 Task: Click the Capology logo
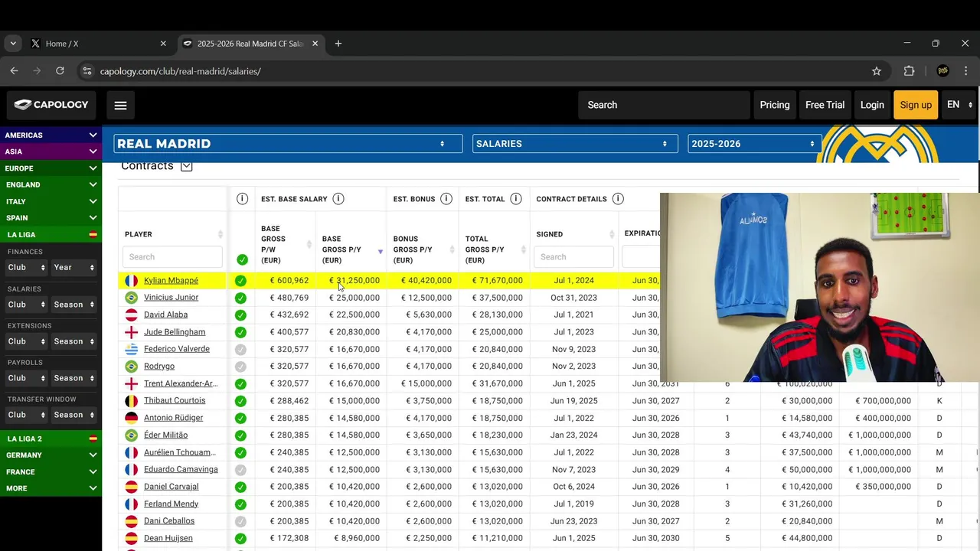click(51, 105)
